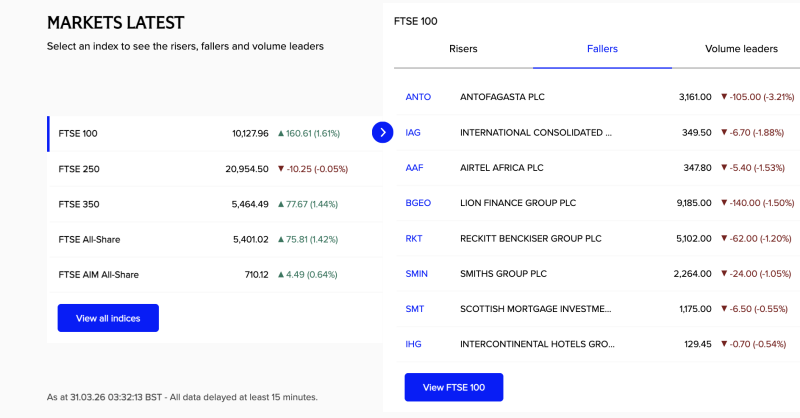
Task: Click the FTSE 250 value 20,954.50
Action: point(247,169)
